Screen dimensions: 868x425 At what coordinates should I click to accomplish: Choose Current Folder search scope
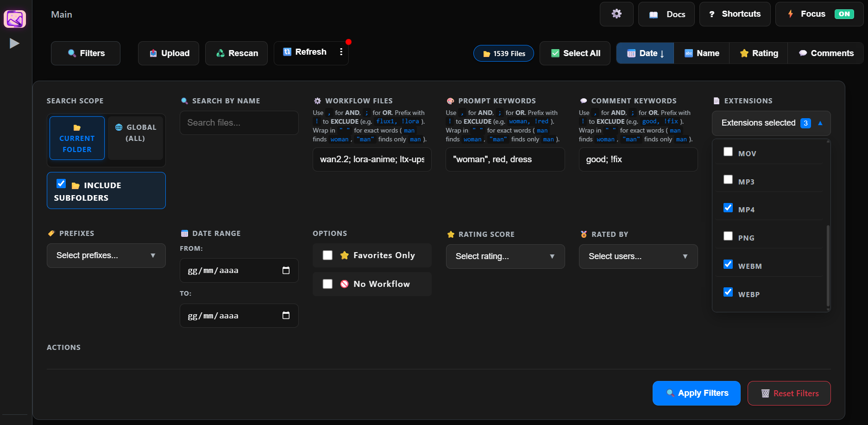coord(77,138)
